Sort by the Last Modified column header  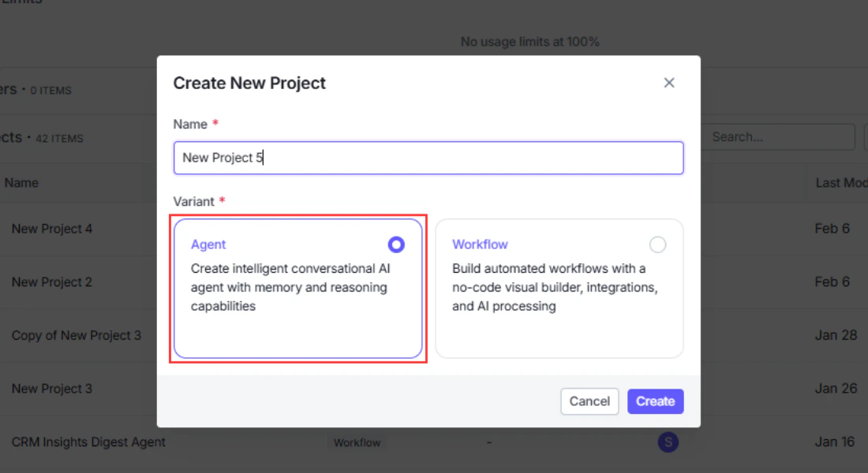(839, 183)
